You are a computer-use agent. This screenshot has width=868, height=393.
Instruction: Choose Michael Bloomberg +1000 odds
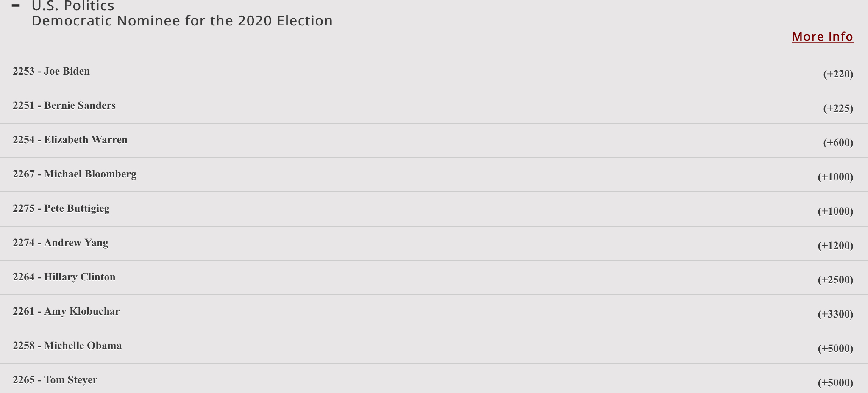pos(835,177)
